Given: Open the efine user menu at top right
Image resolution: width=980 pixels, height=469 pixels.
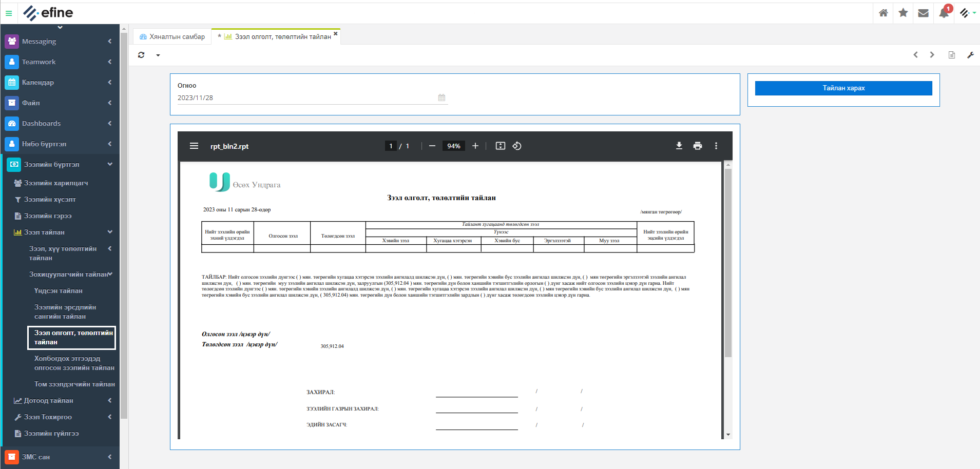Looking at the screenshot, I should (968, 13).
